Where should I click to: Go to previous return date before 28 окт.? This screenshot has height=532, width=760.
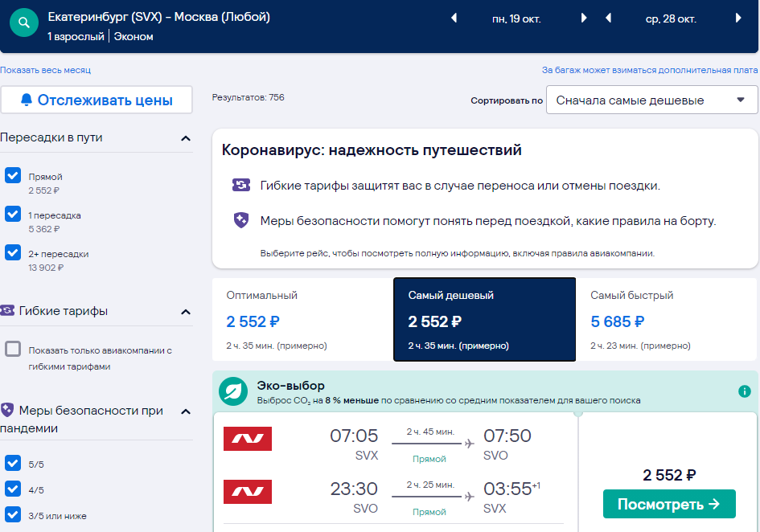click(x=608, y=18)
